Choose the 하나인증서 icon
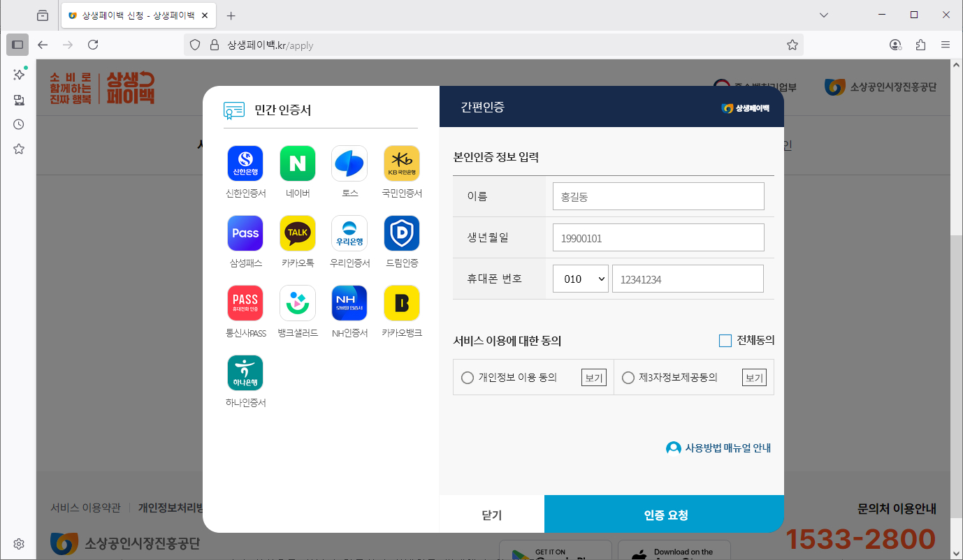963x560 pixels. (x=245, y=373)
